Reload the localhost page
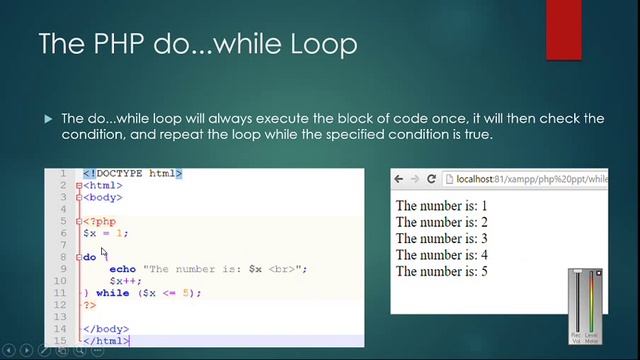Image resolution: width=640 pixels, height=360 pixels. (x=431, y=179)
